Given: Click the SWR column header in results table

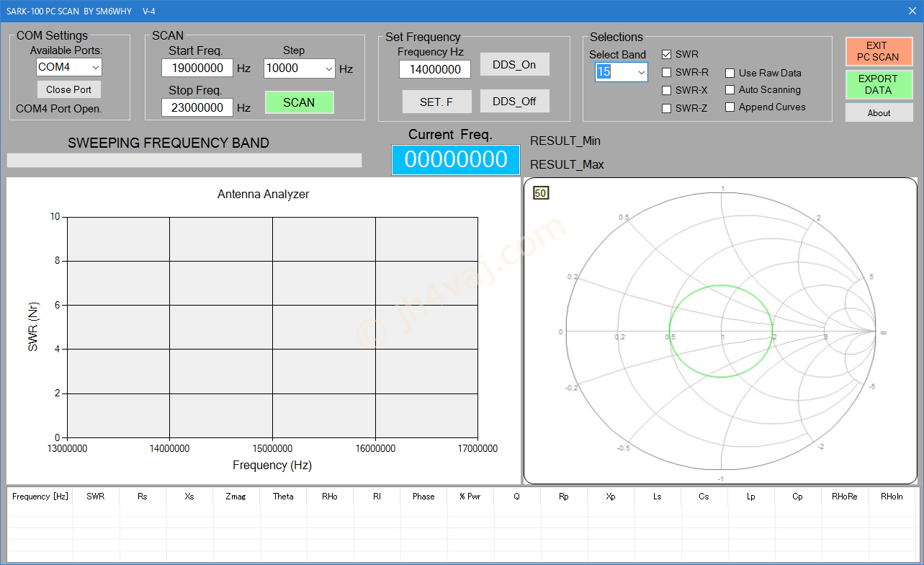Looking at the screenshot, I should click(96, 496).
